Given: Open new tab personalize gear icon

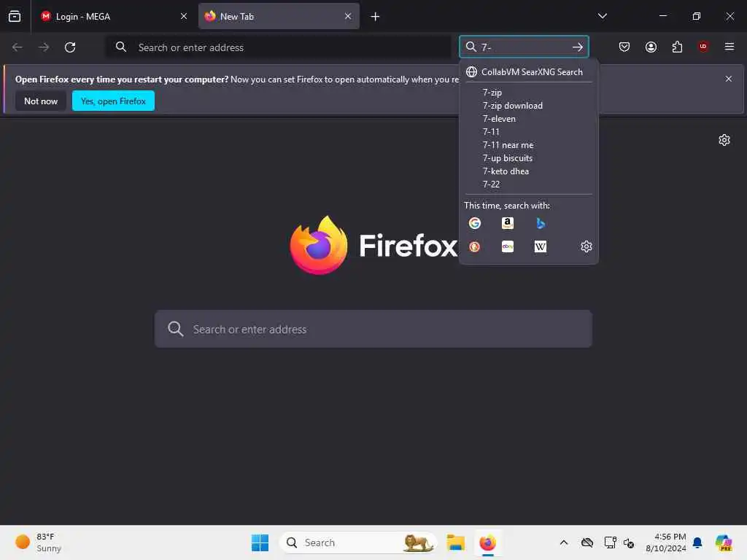Looking at the screenshot, I should (x=724, y=140).
